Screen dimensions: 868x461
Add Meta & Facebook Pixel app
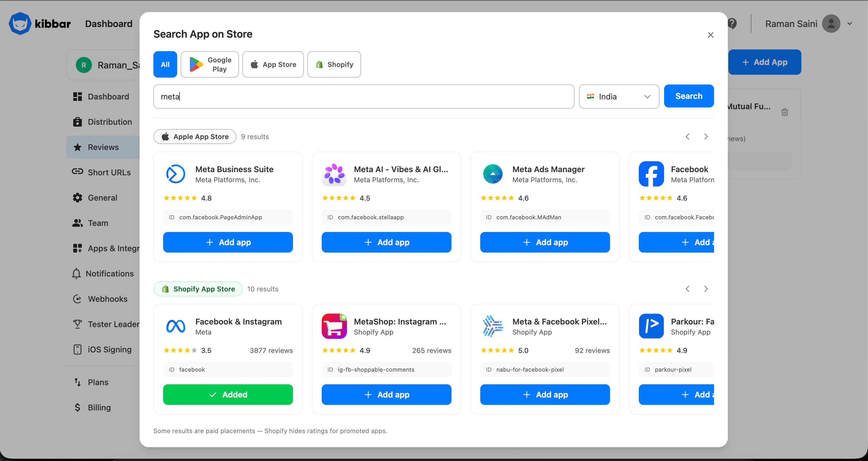coord(545,395)
